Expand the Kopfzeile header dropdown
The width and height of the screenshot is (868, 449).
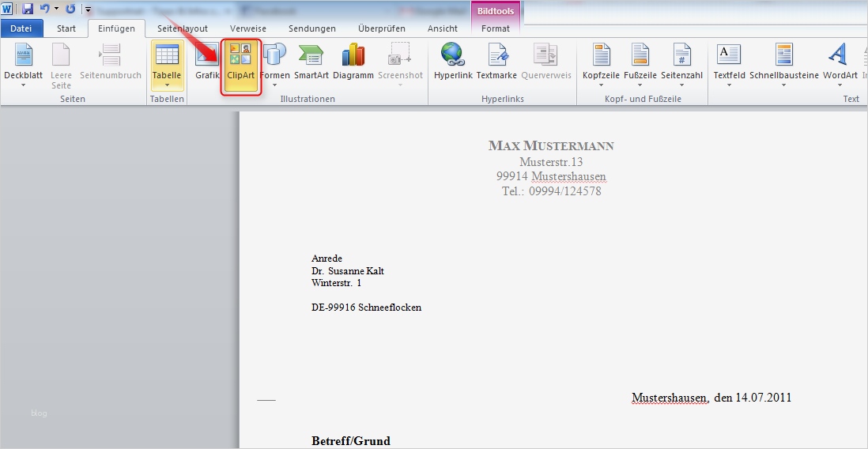pos(601,84)
